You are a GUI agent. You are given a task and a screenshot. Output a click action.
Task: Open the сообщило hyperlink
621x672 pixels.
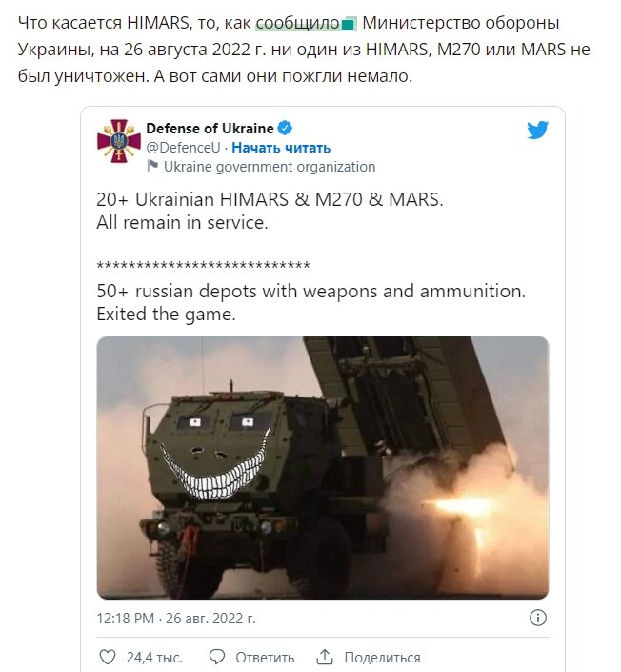(297, 23)
